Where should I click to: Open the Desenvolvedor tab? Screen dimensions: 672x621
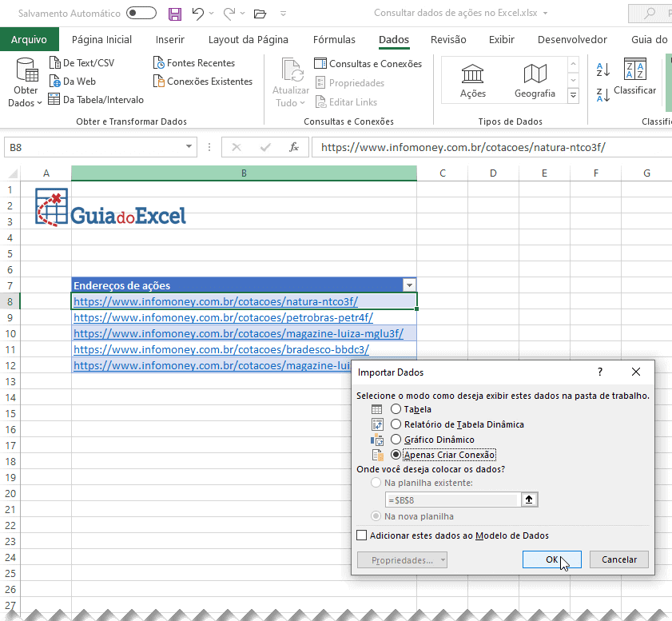point(572,39)
